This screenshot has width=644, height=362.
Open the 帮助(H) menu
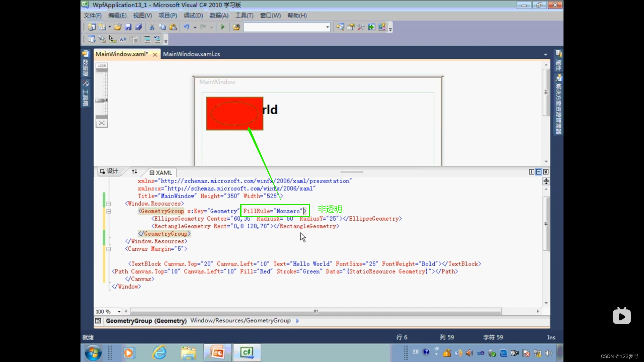(x=297, y=15)
